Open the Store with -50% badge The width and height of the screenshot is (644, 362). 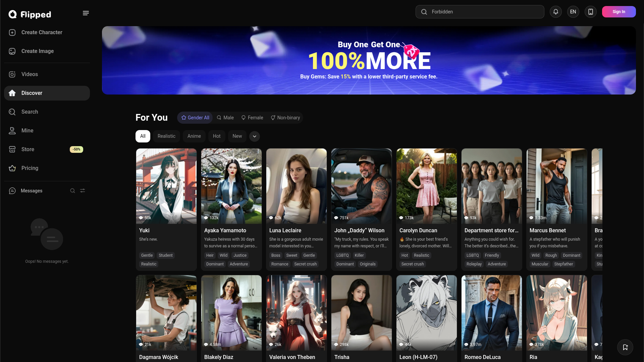click(47, 149)
